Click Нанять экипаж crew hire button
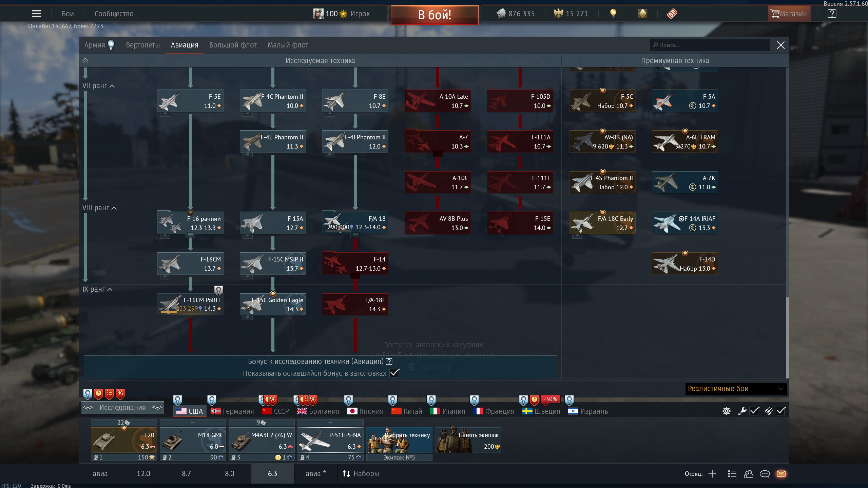The height and width of the screenshot is (488, 868). tap(468, 440)
